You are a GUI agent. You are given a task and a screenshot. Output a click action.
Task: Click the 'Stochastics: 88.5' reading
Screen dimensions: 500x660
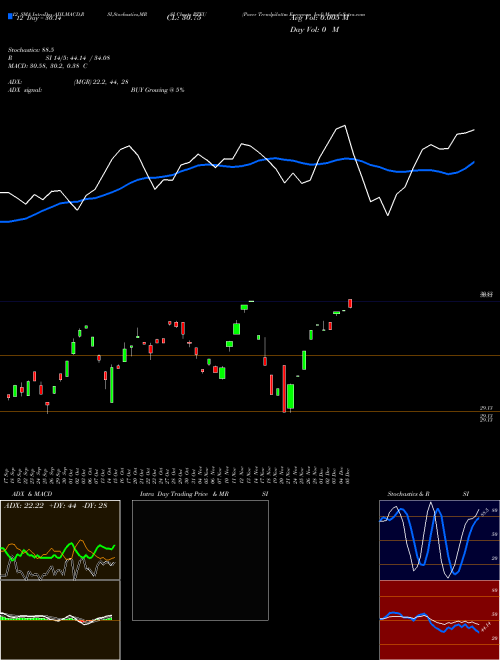pos(29,50)
